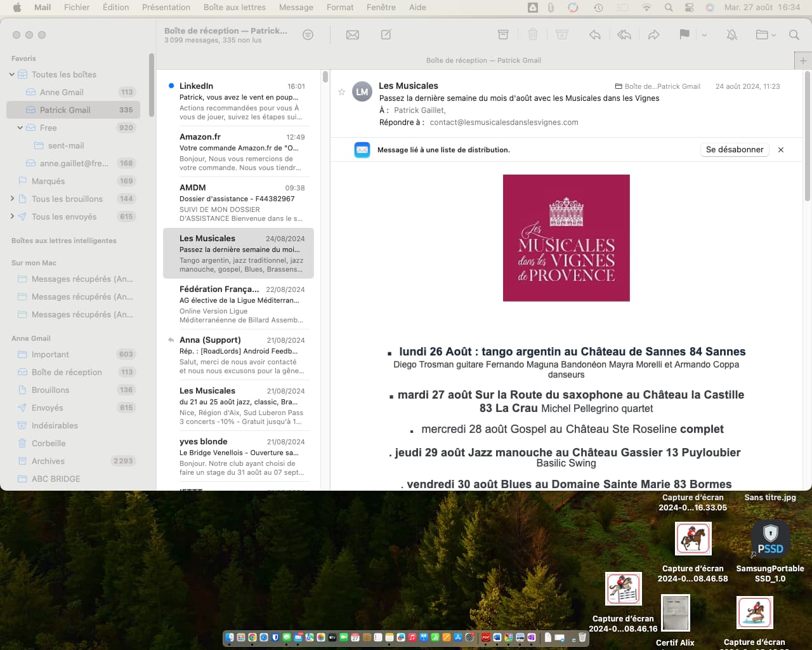This screenshot has height=650, width=812.
Task: Open the Move to folder dropdown
Action: pos(766,35)
